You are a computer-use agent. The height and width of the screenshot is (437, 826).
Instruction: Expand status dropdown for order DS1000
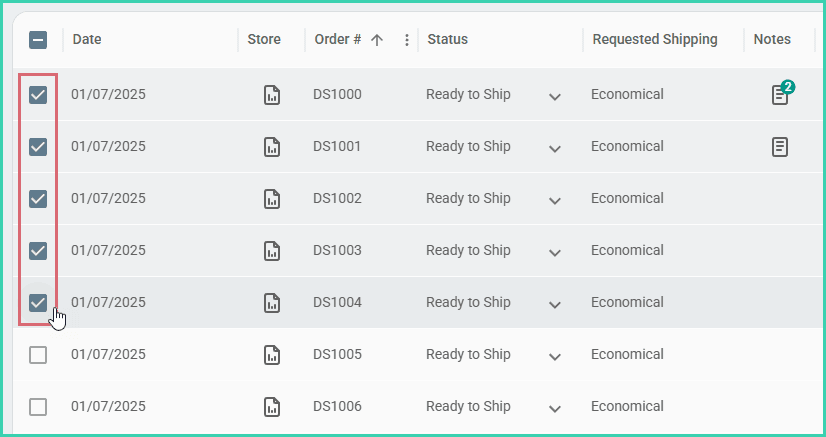555,96
